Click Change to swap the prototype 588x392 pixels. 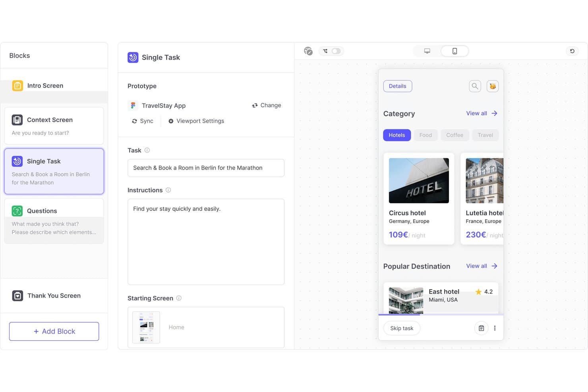coord(266,105)
